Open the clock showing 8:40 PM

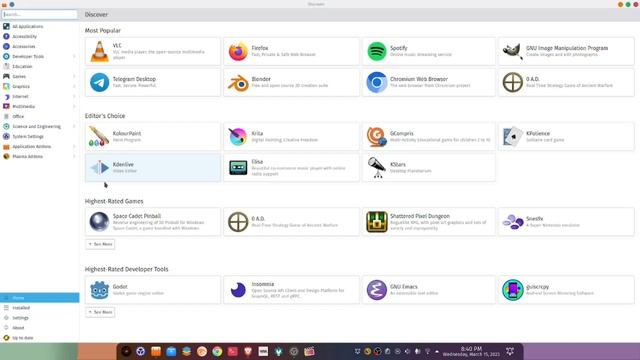(471, 351)
